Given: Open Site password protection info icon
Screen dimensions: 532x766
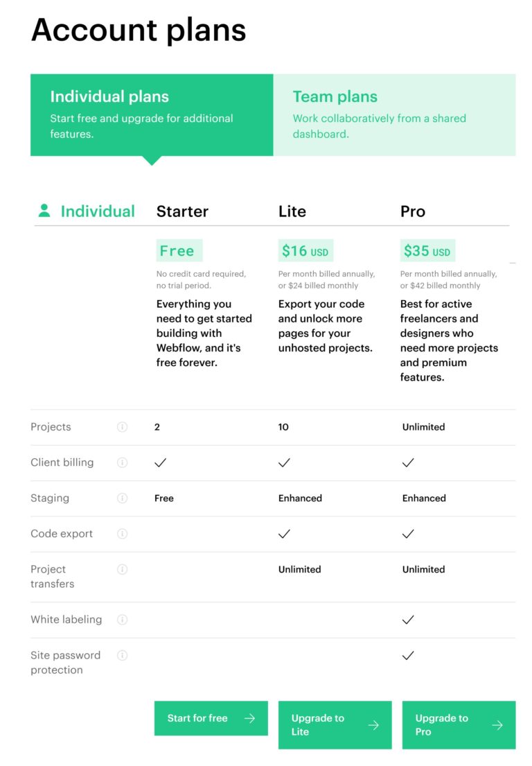Looking at the screenshot, I should 123,655.
